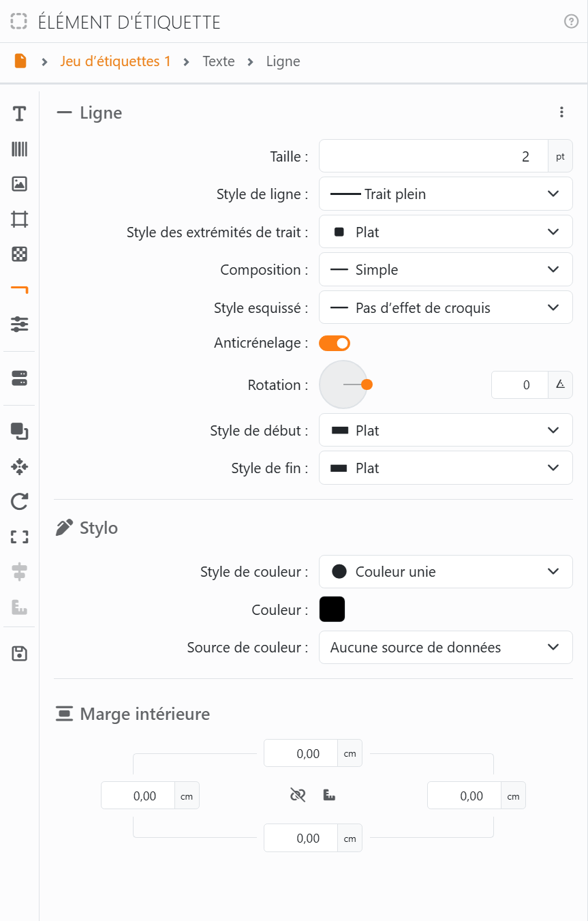Select the four-arrows position icon
Screen dimensions: 588x921
click(19, 467)
